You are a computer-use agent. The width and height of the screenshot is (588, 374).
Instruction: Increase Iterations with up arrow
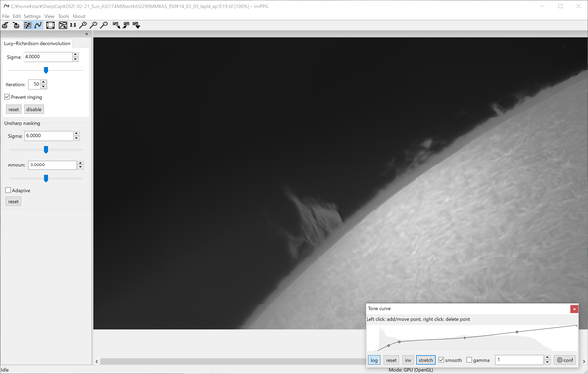click(x=44, y=82)
